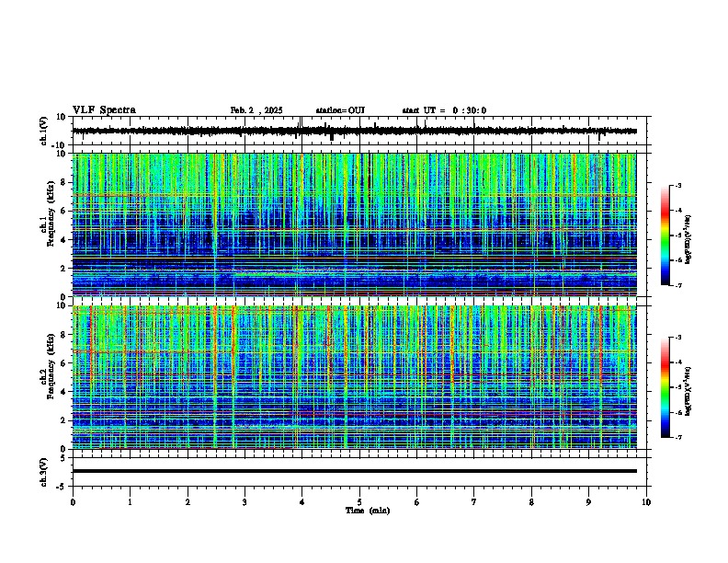Screen dimensions: 728x563
Task: Click the time axis tick label 5
Action: click(x=359, y=502)
